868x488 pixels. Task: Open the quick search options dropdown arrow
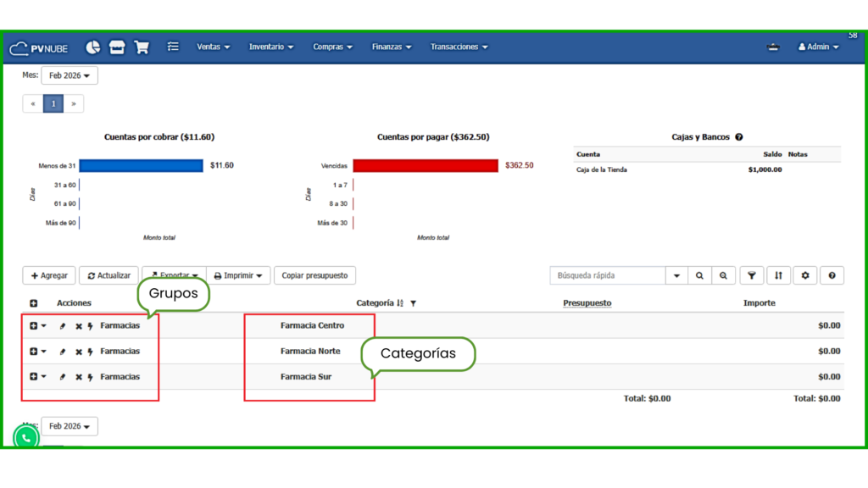coord(676,275)
